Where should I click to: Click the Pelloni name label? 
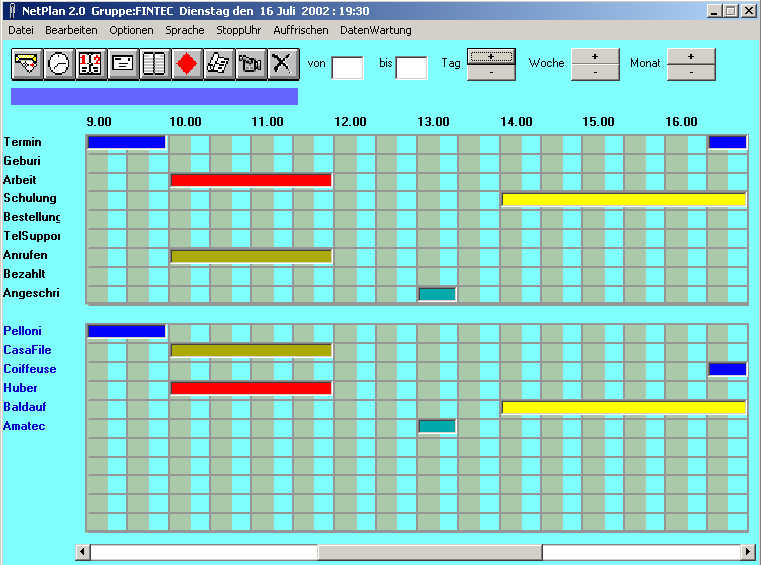(22, 331)
